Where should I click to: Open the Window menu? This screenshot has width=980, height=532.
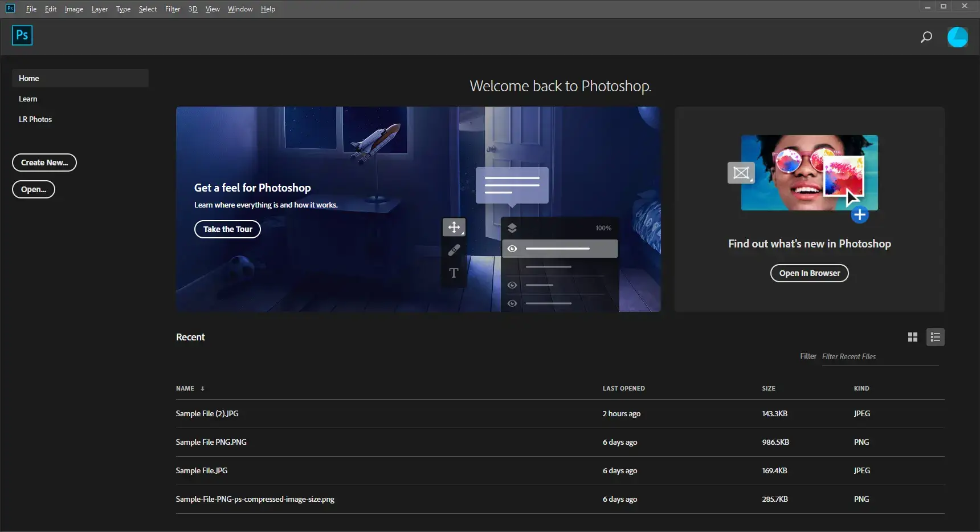coord(240,9)
